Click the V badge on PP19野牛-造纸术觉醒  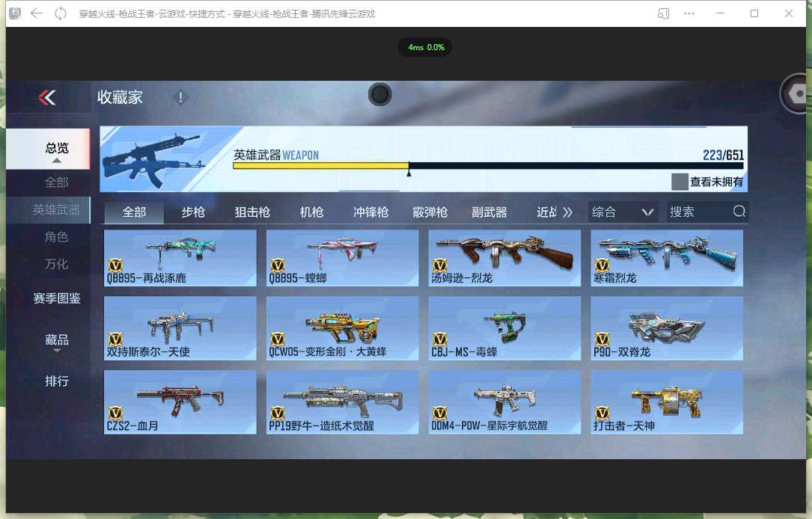[x=278, y=413]
